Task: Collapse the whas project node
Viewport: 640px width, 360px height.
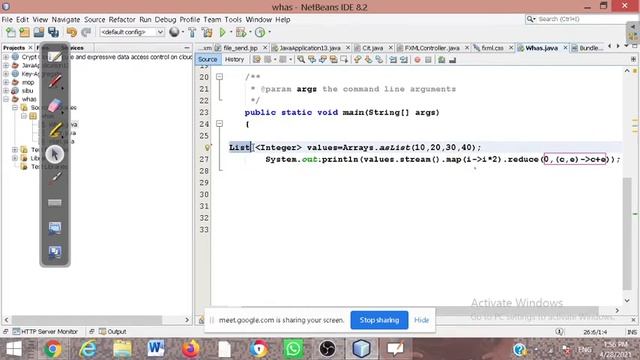Action: [x=6, y=99]
